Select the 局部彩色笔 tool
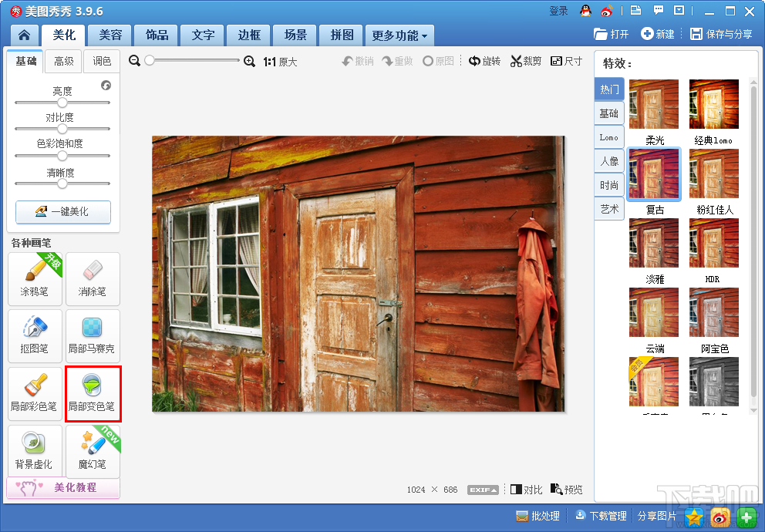 (x=35, y=394)
